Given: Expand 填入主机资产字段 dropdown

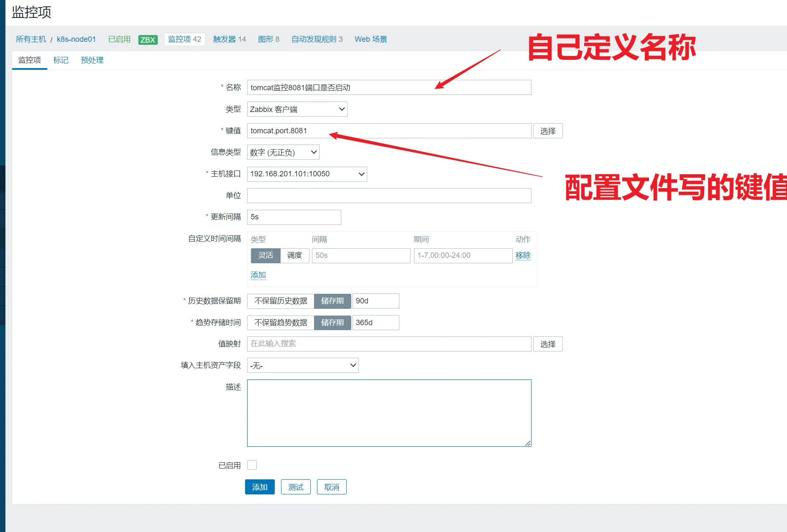Looking at the screenshot, I should tap(302, 366).
